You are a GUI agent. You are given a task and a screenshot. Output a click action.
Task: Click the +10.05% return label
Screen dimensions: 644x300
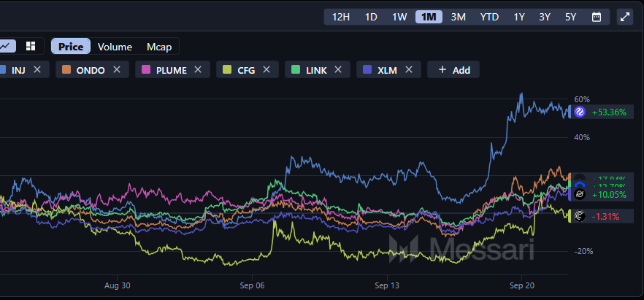tap(609, 195)
